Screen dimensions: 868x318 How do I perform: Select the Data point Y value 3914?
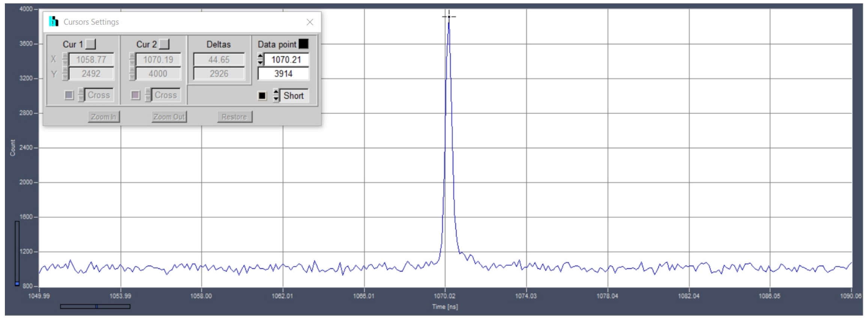(x=283, y=74)
